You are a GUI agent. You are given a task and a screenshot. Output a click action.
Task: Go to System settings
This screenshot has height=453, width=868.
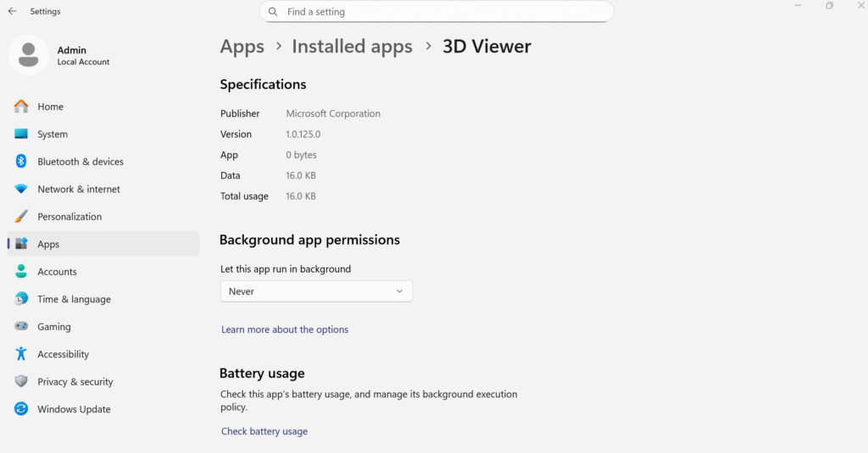pos(103,134)
